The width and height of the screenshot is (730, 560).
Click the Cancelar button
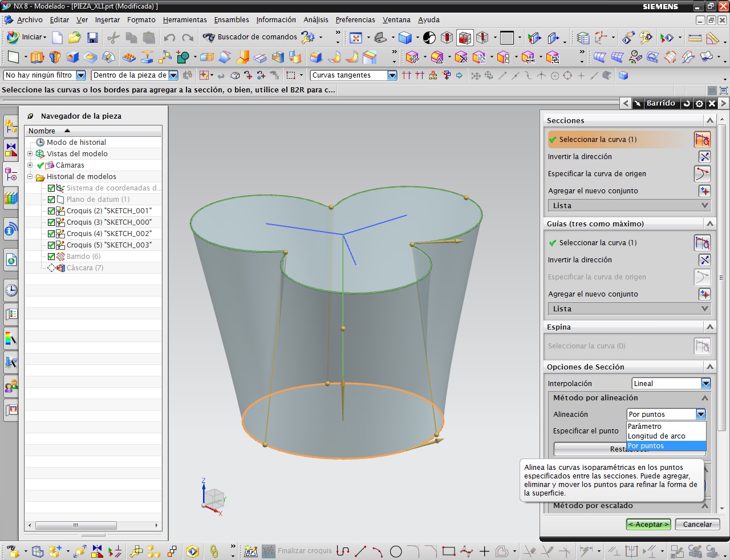click(x=697, y=525)
